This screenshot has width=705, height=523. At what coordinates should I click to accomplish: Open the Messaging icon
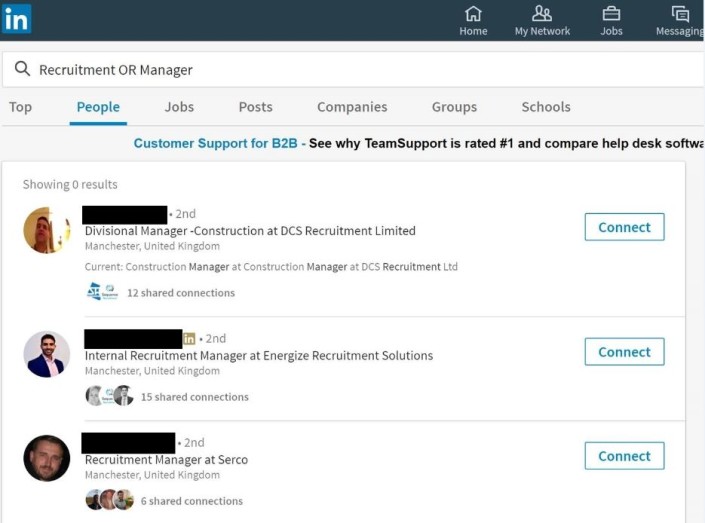pos(681,14)
